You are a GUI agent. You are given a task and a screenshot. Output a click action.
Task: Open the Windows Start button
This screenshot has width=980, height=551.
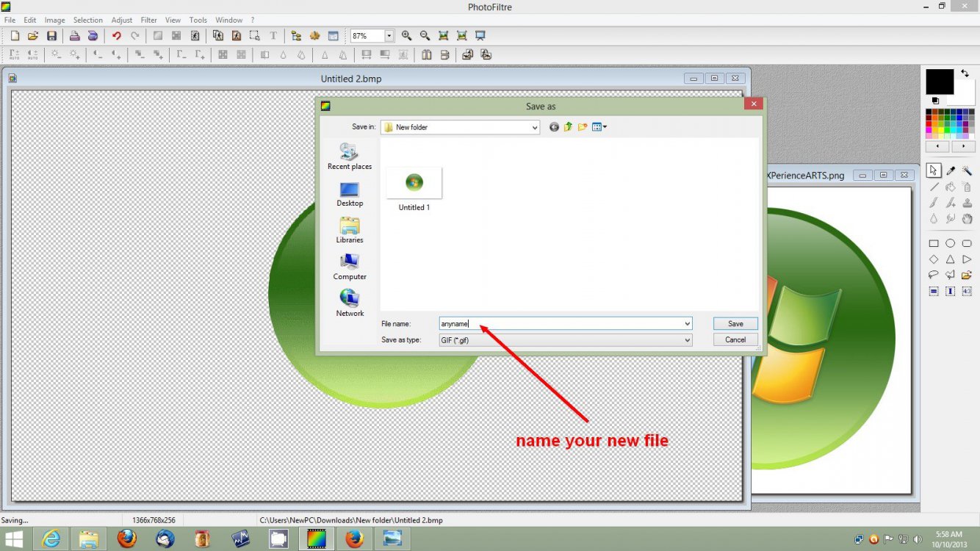pos(13,539)
